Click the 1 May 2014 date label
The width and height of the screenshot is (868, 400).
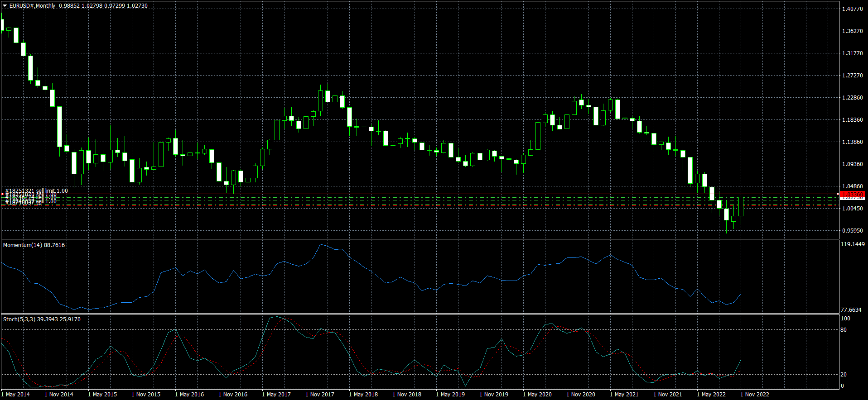click(x=15, y=395)
